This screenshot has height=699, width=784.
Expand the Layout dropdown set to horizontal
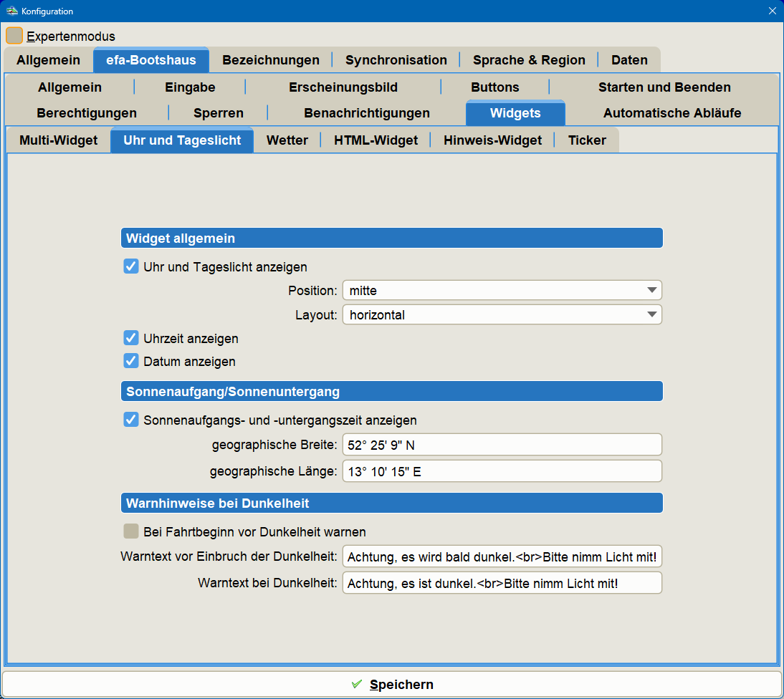tap(502, 314)
